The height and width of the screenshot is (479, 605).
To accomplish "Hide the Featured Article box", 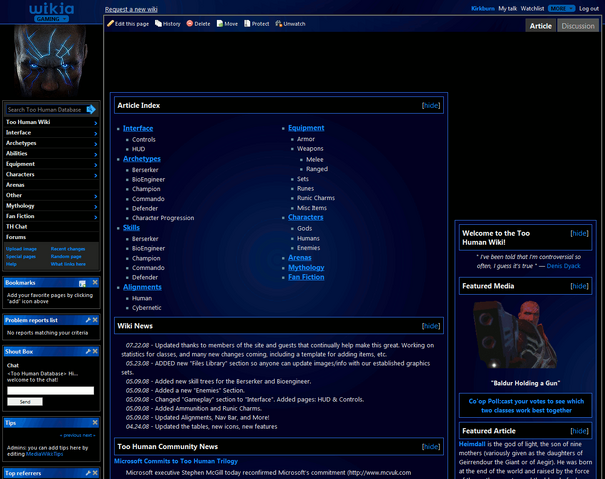I will click(x=579, y=431).
